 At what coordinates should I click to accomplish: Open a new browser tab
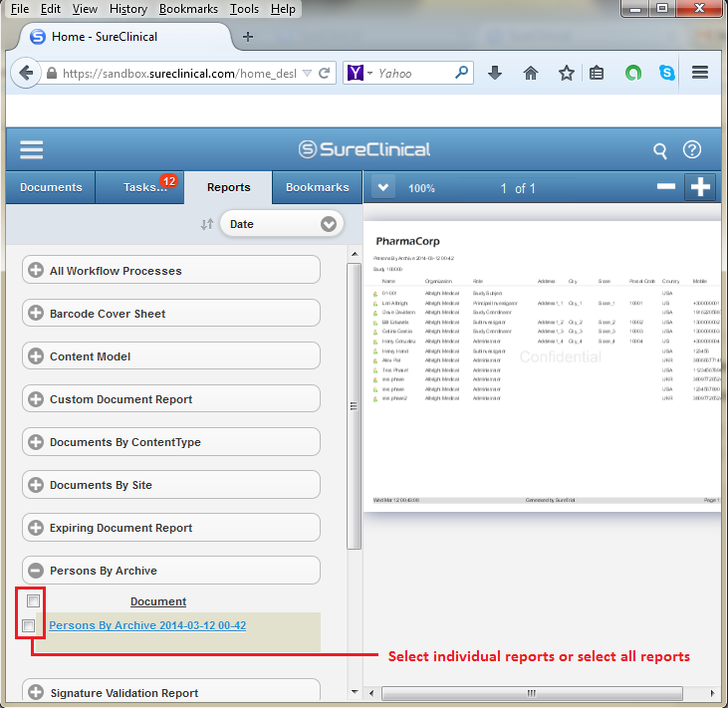point(248,37)
